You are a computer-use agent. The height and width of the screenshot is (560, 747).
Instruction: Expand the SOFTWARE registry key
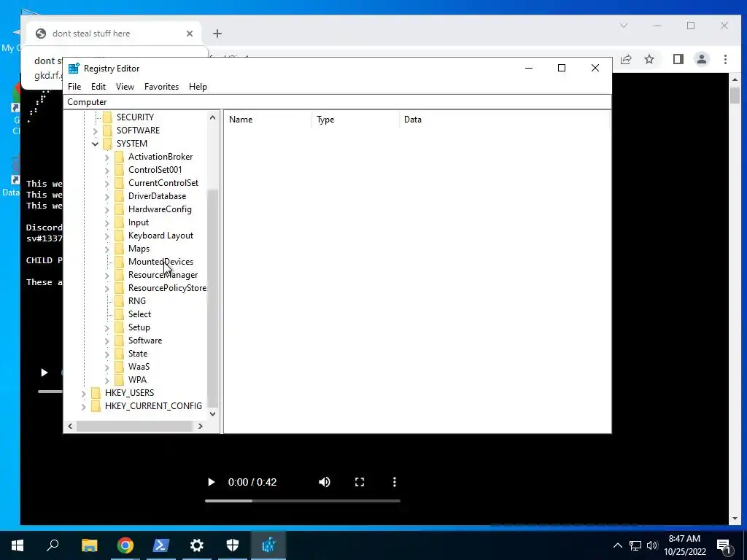click(x=96, y=131)
